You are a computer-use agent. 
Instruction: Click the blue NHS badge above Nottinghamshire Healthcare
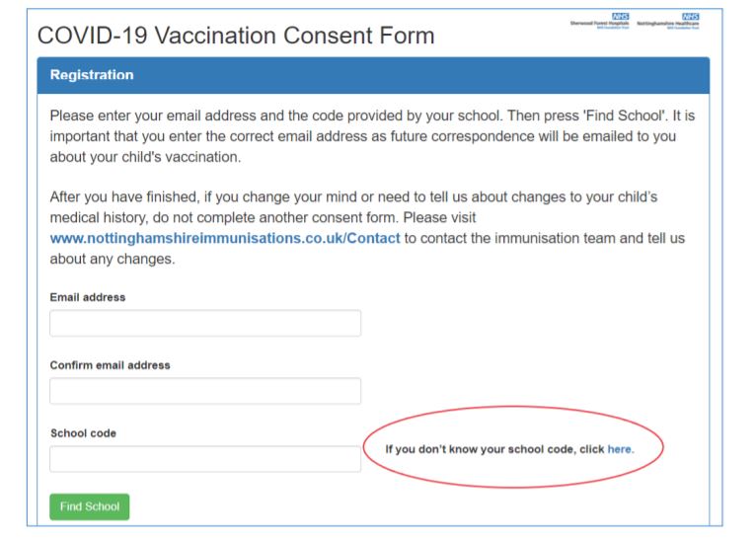click(691, 17)
